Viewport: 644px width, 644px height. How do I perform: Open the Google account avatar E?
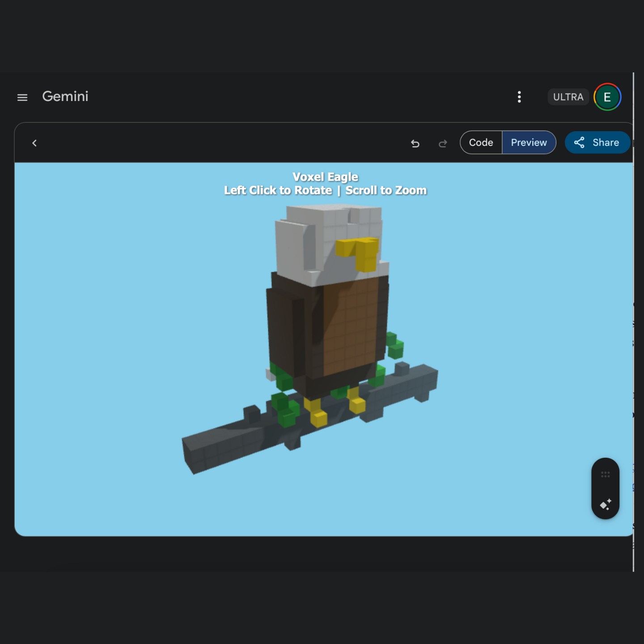point(608,97)
